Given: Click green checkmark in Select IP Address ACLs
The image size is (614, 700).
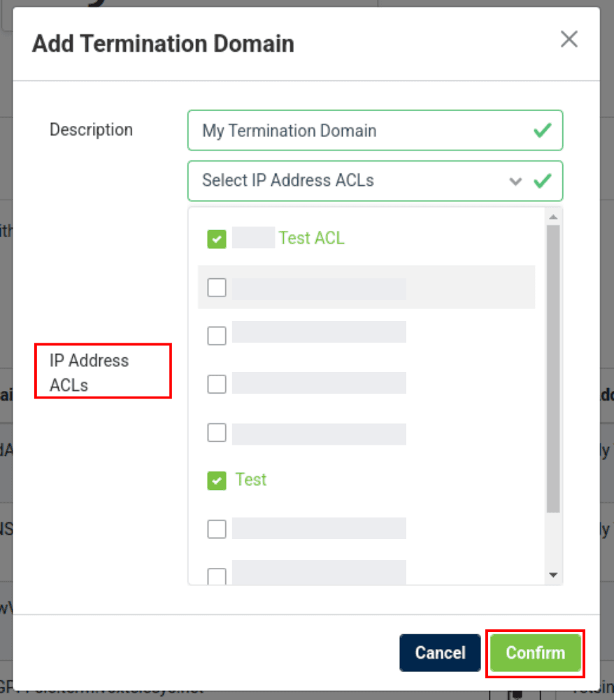Looking at the screenshot, I should (542, 181).
